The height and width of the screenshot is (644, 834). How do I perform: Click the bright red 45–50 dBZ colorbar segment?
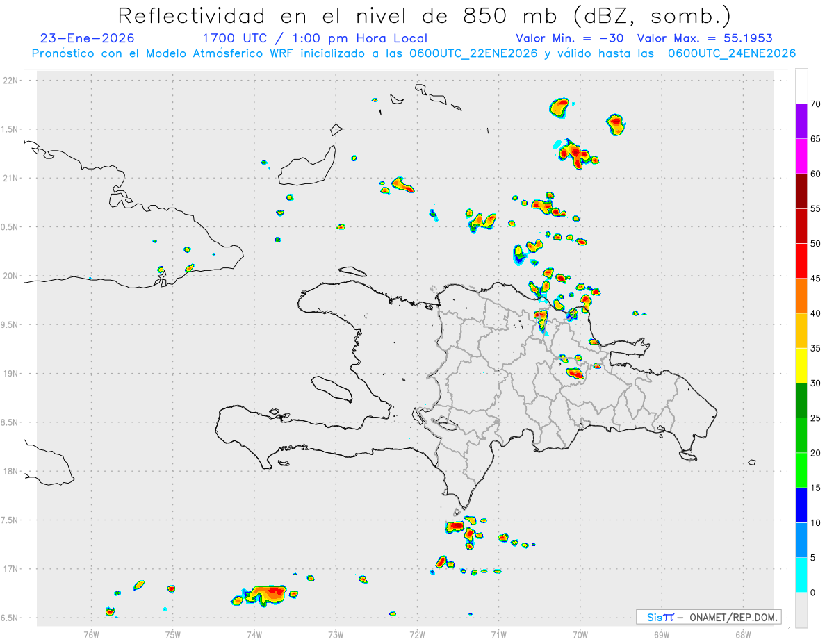pos(801,261)
